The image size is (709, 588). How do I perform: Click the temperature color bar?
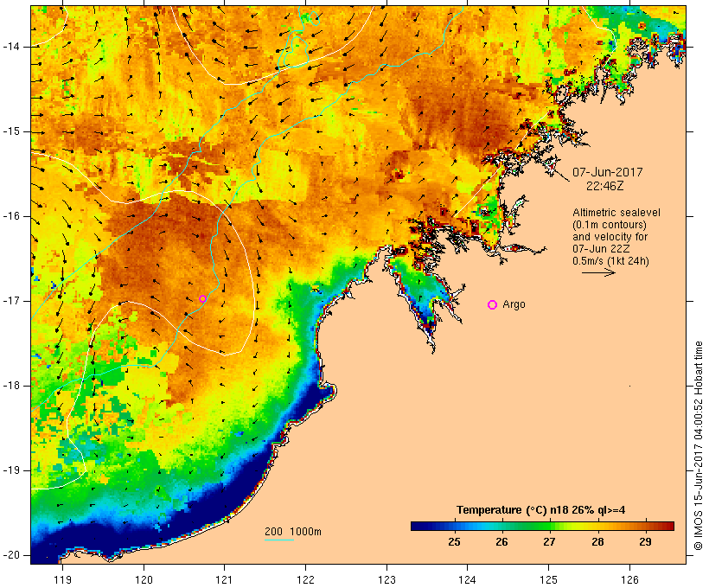tap(543, 526)
